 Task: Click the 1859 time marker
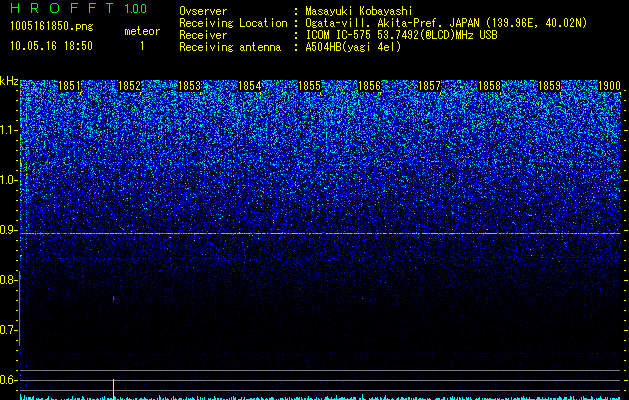[550, 86]
